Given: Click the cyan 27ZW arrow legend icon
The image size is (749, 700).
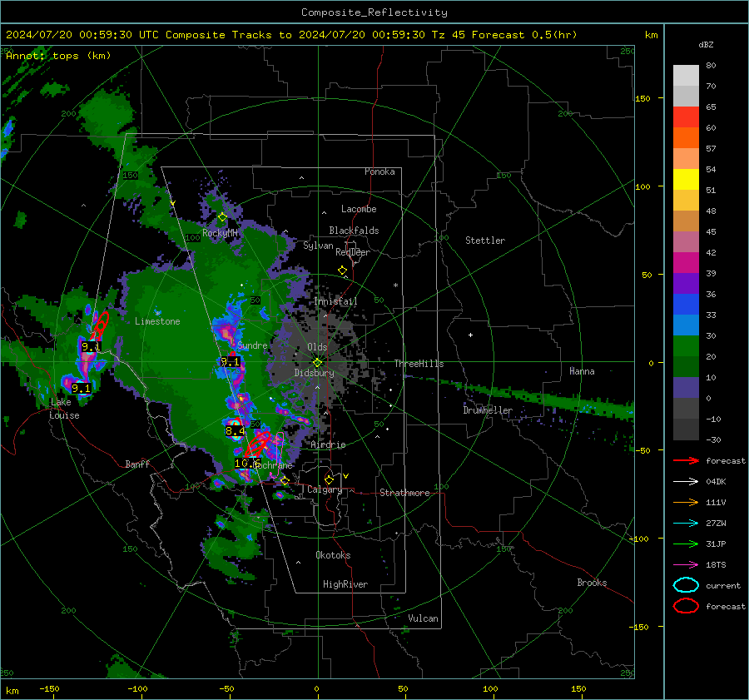Looking at the screenshot, I should coord(686,524).
